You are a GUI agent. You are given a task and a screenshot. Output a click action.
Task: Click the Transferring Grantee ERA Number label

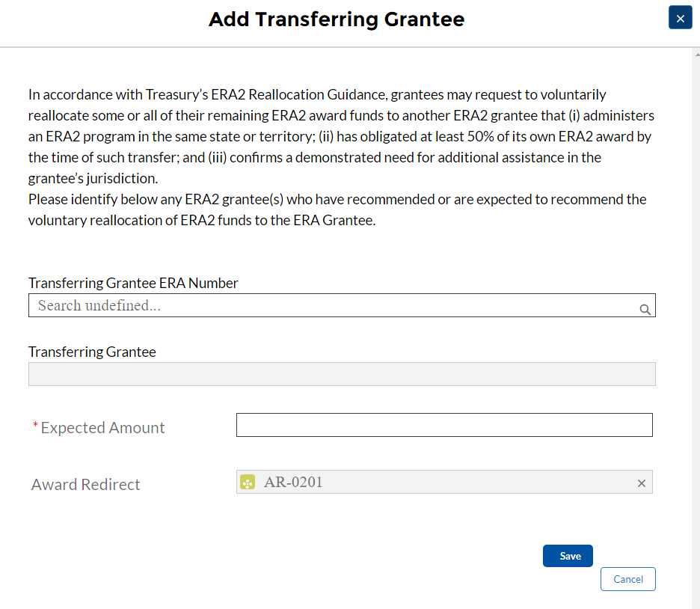tap(133, 283)
